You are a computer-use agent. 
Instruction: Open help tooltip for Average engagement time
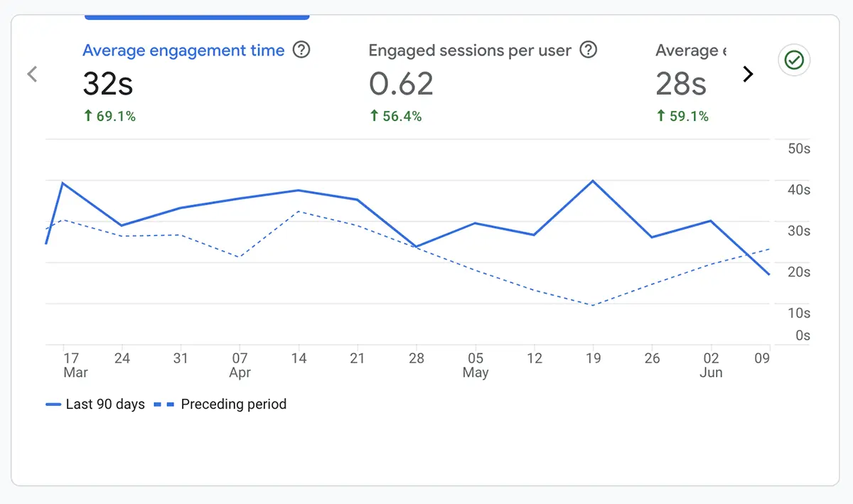[x=301, y=50]
